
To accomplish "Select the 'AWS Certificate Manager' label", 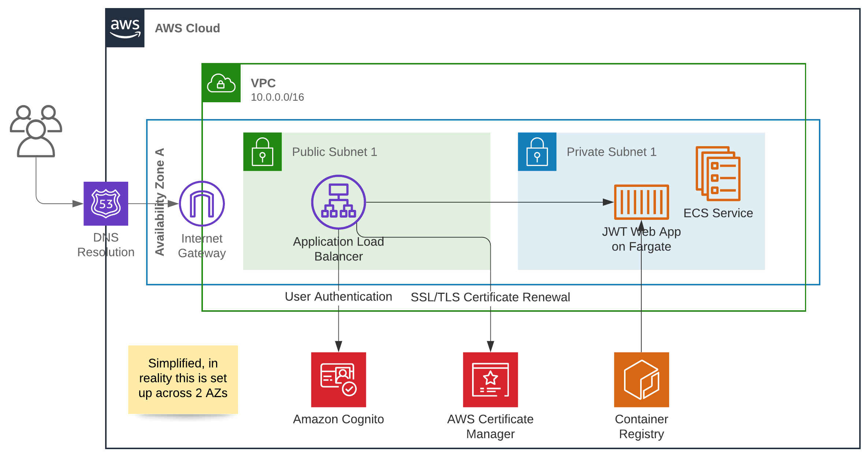I will [490, 426].
